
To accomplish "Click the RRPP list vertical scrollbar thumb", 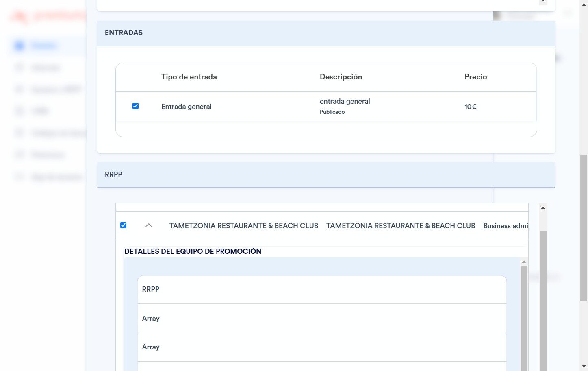I will 543,301.
